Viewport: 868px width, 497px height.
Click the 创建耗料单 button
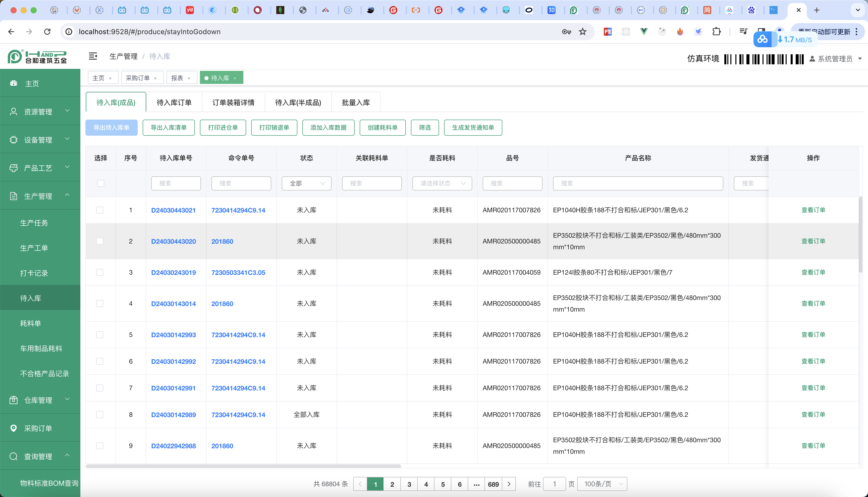(x=383, y=128)
